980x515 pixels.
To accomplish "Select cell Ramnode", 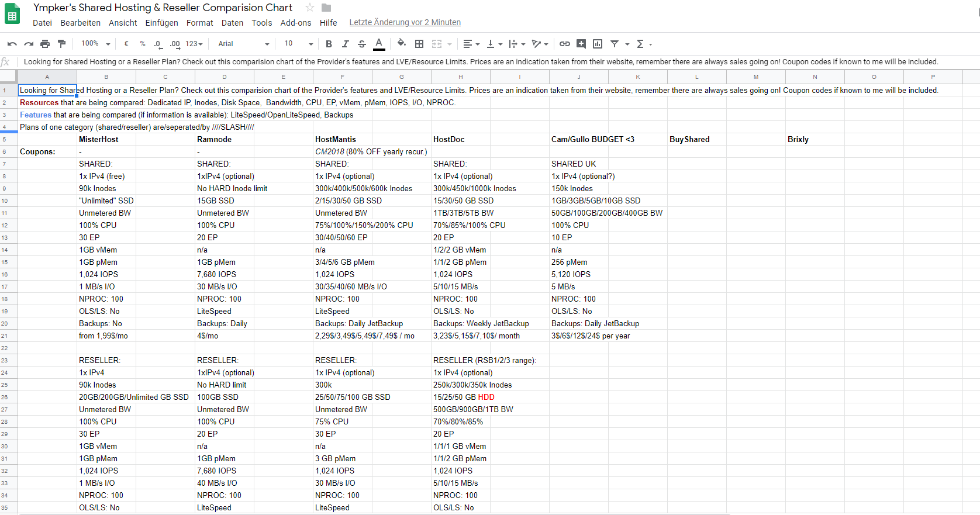I will click(225, 139).
